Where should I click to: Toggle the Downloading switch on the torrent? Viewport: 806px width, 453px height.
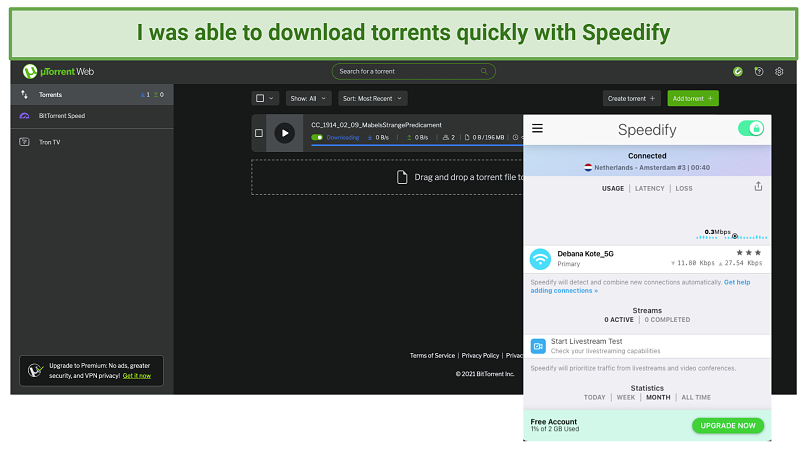[317, 137]
